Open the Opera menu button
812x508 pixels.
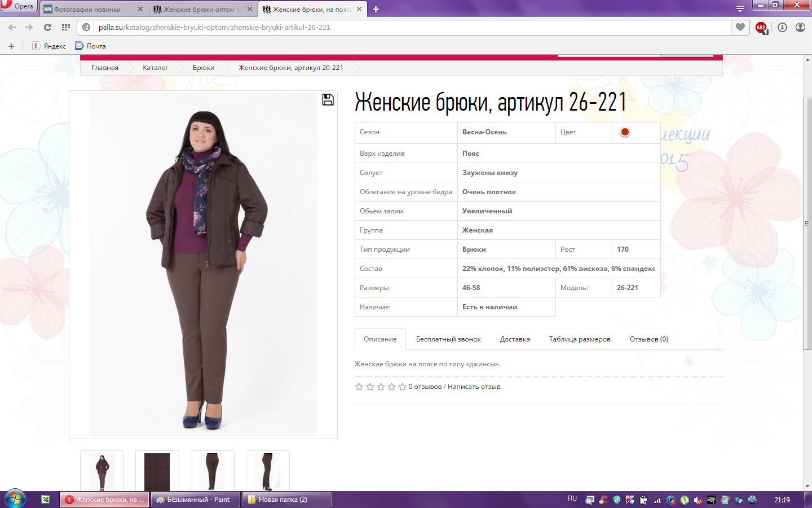18,6
